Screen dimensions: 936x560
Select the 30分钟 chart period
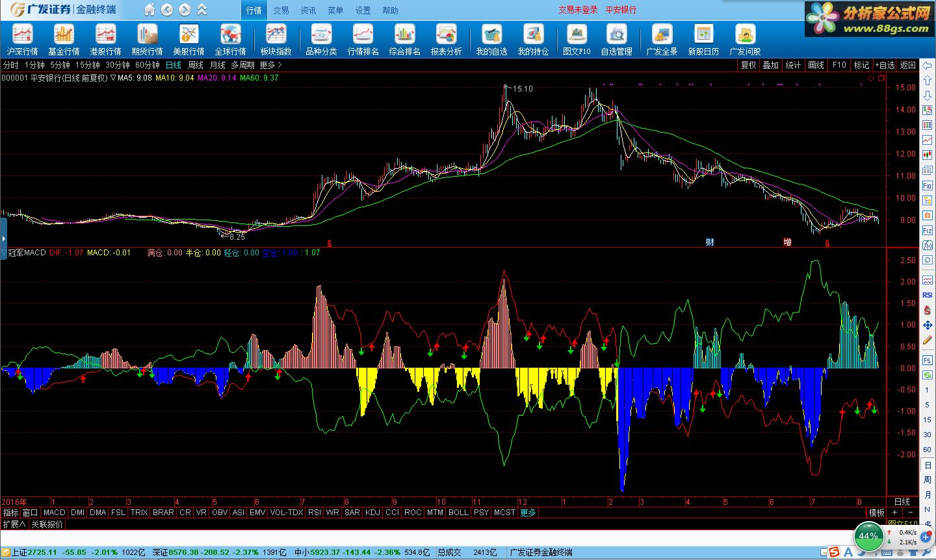(x=118, y=65)
